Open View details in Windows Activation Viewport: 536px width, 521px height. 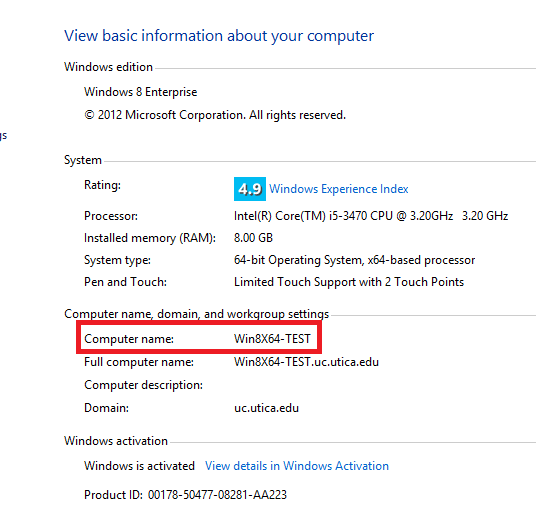point(297,466)
